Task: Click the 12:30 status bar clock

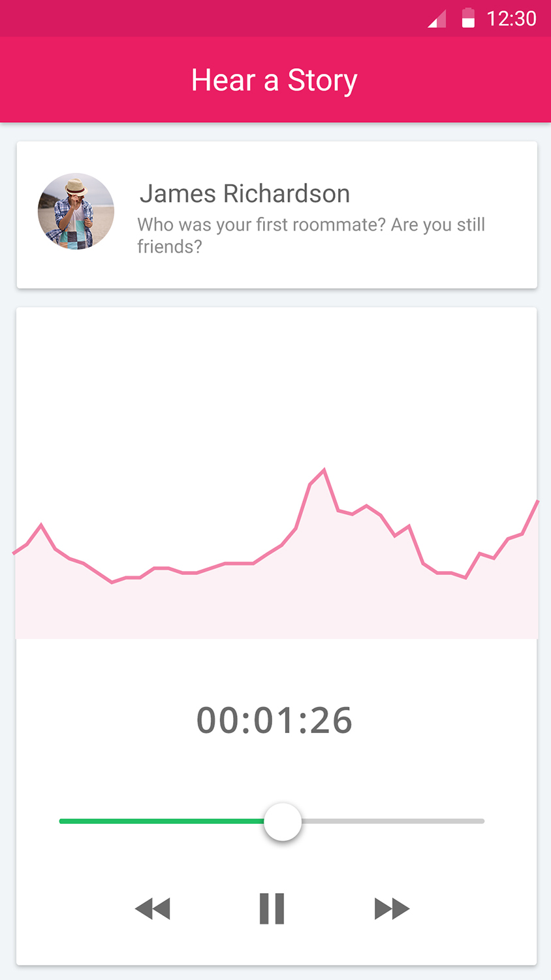Action: 511,18
